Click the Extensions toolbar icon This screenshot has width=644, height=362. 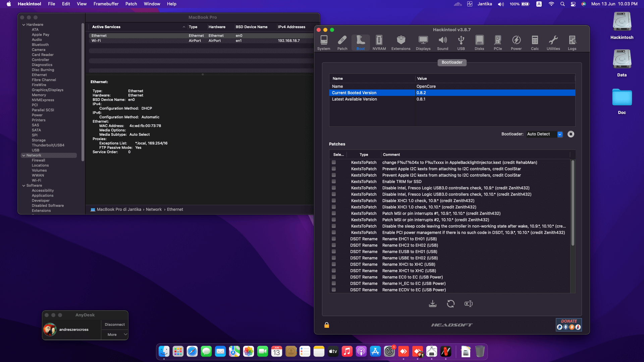point(401,43)
